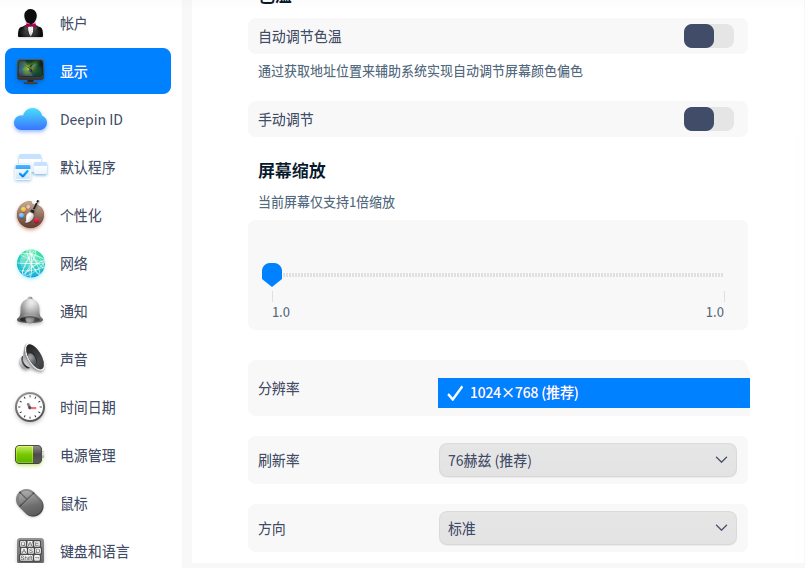Viewport: 805px width, 568px height.
Task: Click the color temperature location description text
Action: (420, 71)
